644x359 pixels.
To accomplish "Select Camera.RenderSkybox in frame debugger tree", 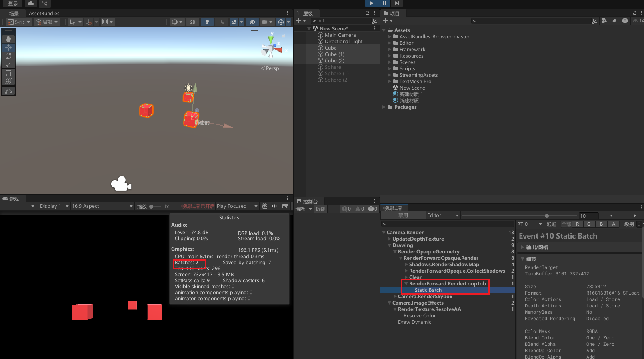I will click(x=425, y=297).
